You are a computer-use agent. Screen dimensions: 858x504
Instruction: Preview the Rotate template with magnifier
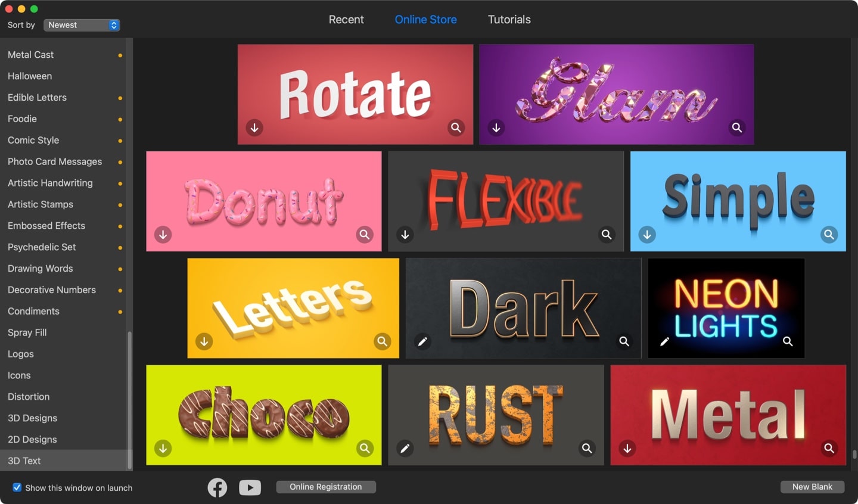point(456,127)
